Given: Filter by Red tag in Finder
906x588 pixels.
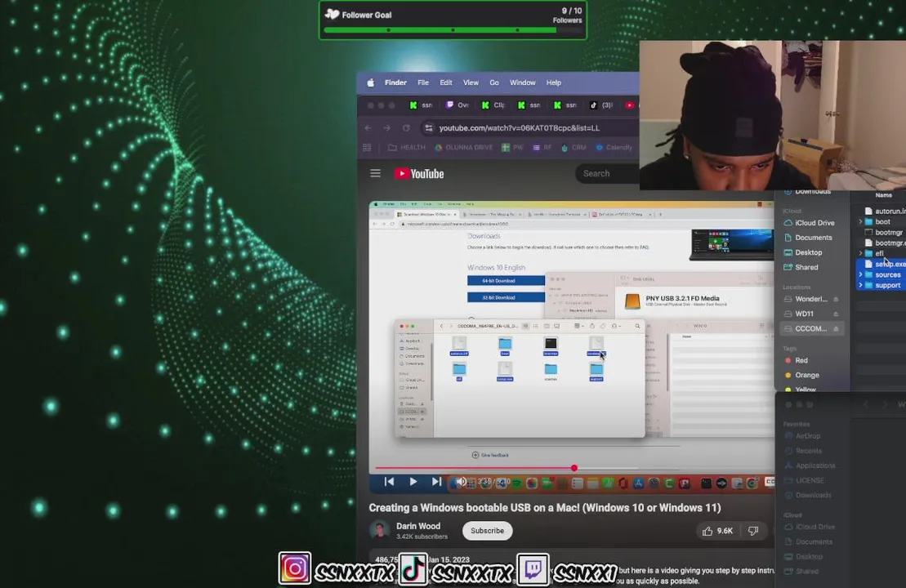Looking at the screenshot, I should point(797,360).
